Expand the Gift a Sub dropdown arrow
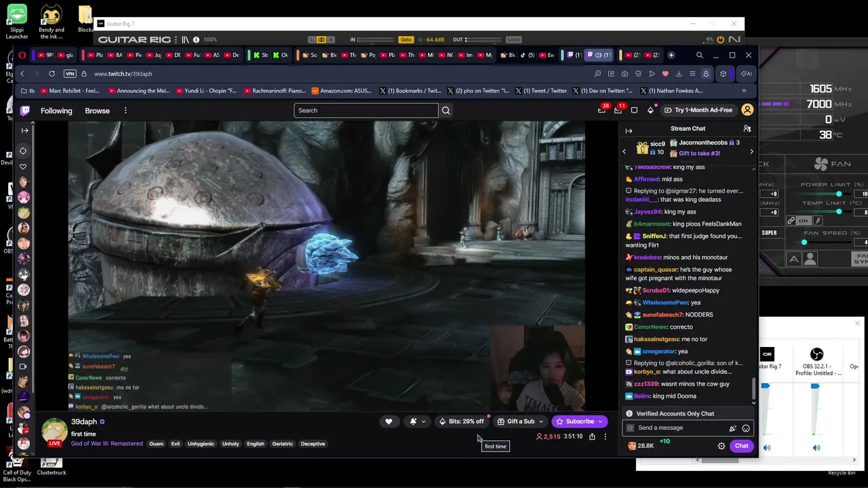The height and width of the screenshot is (488, 868). click(540, 422)
